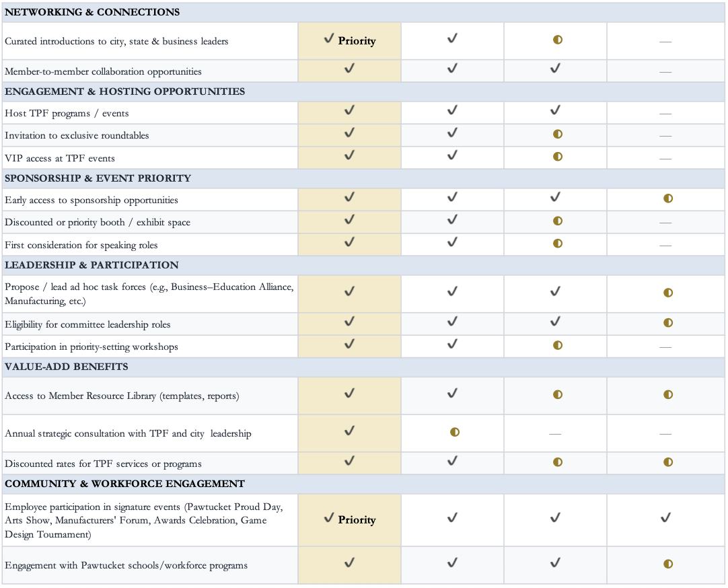Click the Sponsorship & Event Priority header
This screenshot has width=728, height=588.
tap(363, 178)
